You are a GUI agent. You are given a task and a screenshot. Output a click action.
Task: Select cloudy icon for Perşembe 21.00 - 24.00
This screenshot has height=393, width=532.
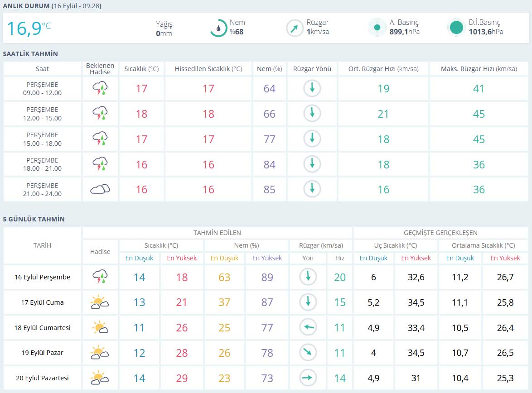point(100,189)
